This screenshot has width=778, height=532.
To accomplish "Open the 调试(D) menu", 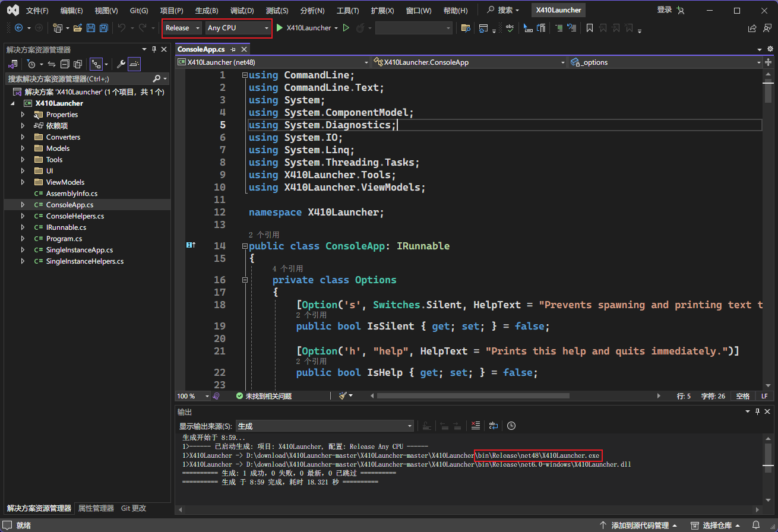I will 242,11.
